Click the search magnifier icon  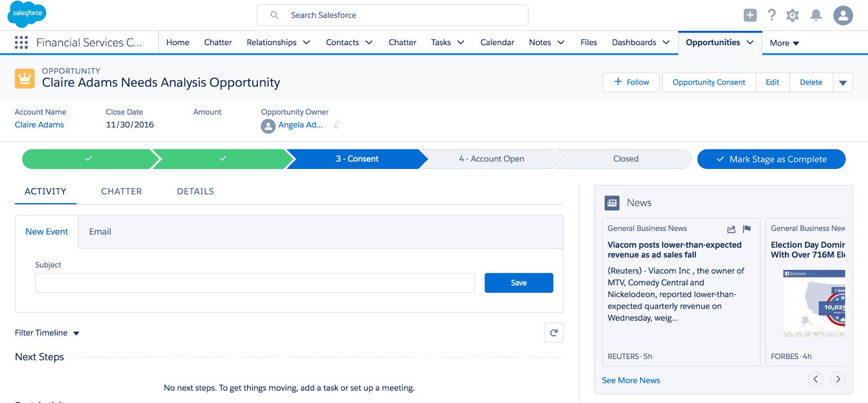pyautogui.click(x=275, y=15)
